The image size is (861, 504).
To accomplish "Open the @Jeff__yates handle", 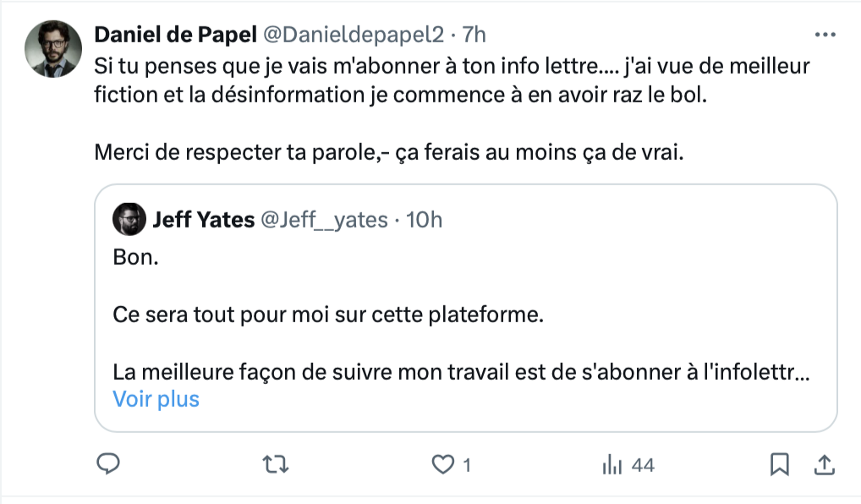I will [324, 220].
